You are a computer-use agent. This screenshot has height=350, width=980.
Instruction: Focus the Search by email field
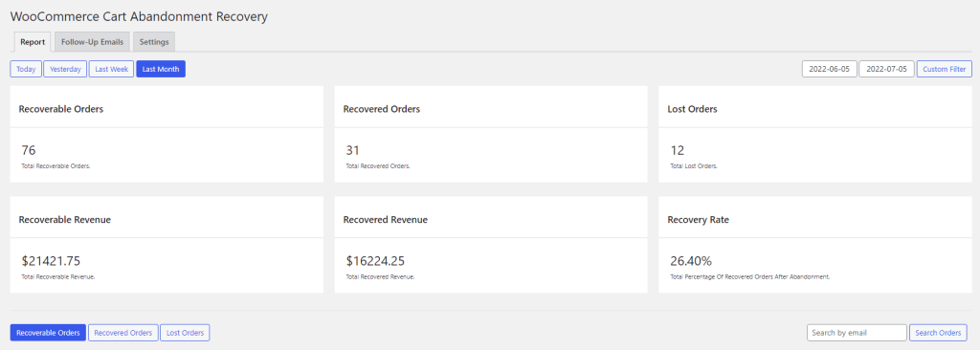tap(857, 333)
